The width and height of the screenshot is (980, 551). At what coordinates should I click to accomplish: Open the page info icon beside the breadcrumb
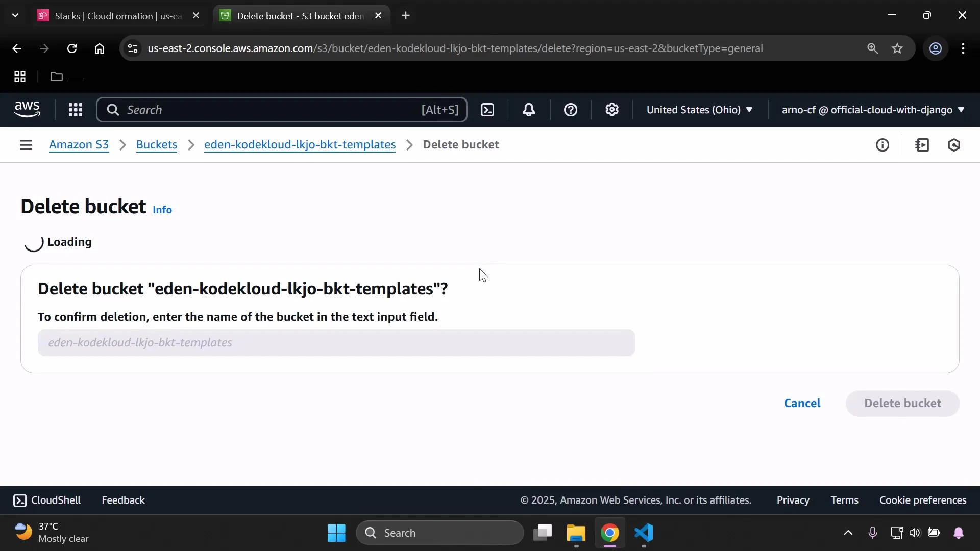(883, 145)
